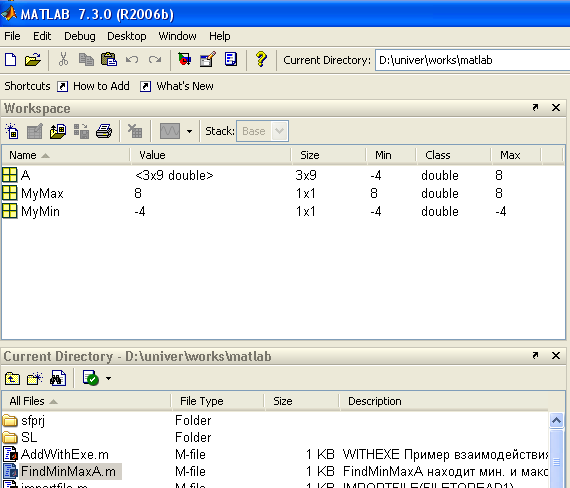
Task: Copy selection using toolbar copy icon
Action: tap(86, 59)
